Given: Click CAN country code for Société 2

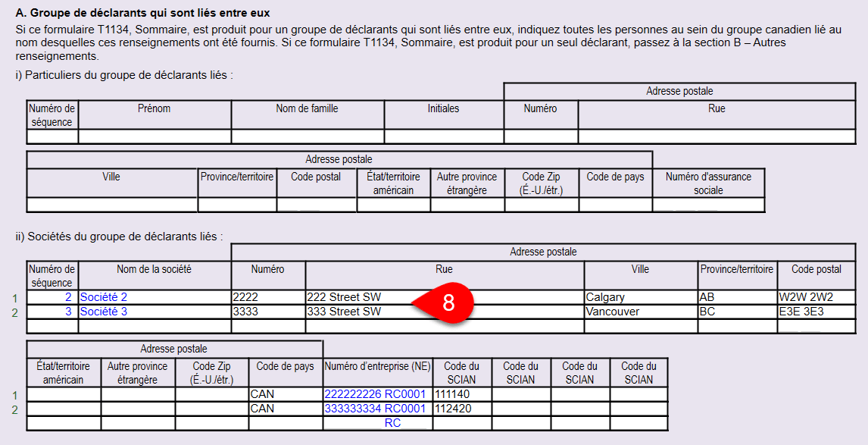Looking at the screenshot, I should (286, 394).
